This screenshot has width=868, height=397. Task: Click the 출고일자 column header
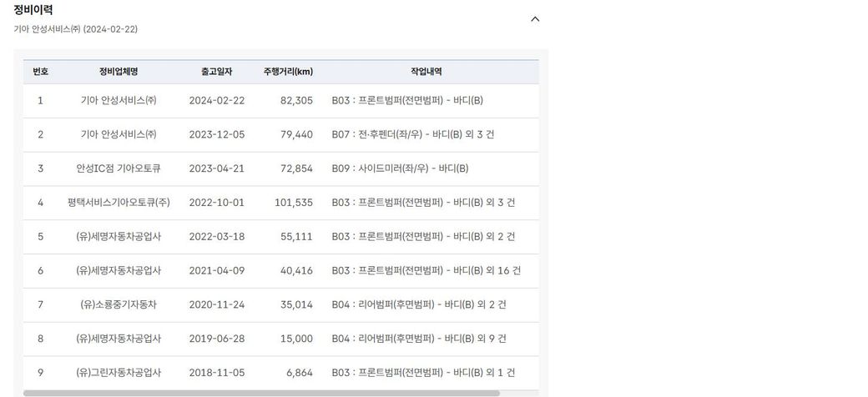click(x=216, y=72)
